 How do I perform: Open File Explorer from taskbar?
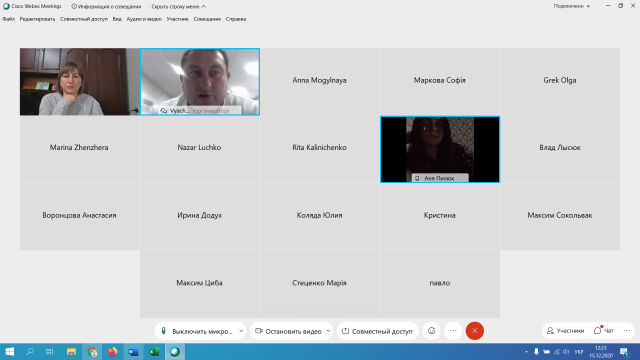(71, 351)
